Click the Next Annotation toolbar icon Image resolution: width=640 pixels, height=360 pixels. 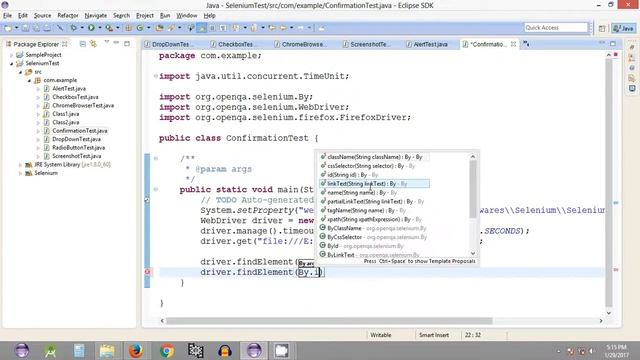click(x=236, y=28)
